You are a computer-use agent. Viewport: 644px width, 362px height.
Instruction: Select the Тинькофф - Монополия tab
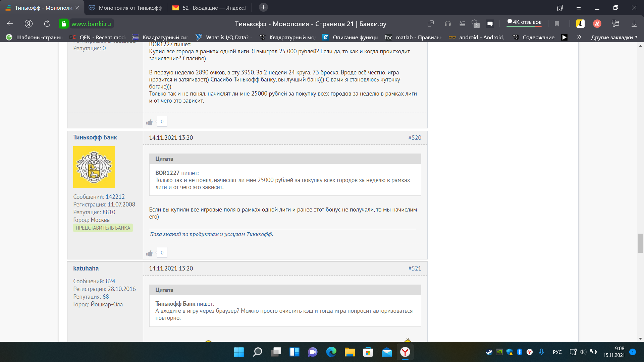point(42,7)
